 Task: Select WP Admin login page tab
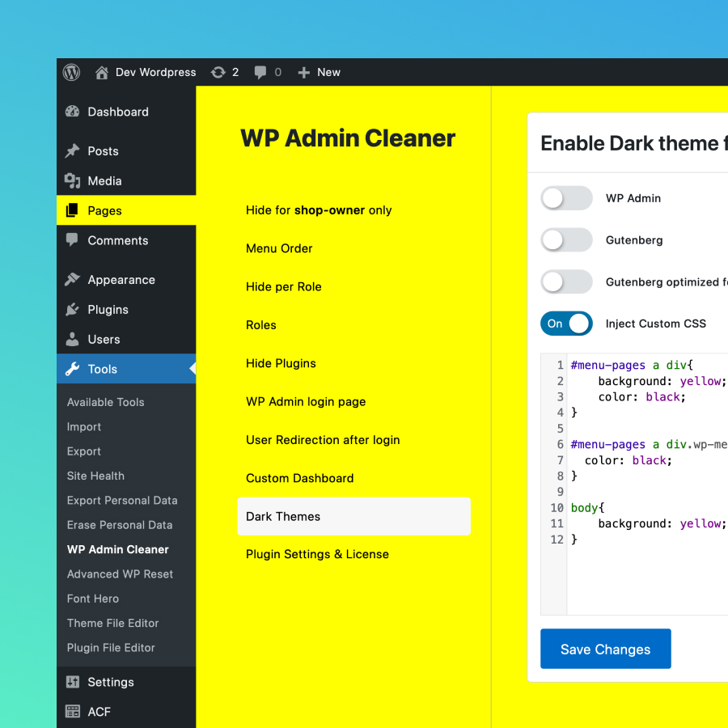click(x=353, y=401)
